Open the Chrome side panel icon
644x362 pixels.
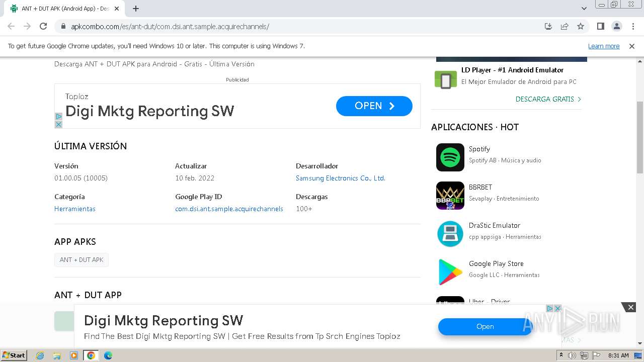[600, 26]
